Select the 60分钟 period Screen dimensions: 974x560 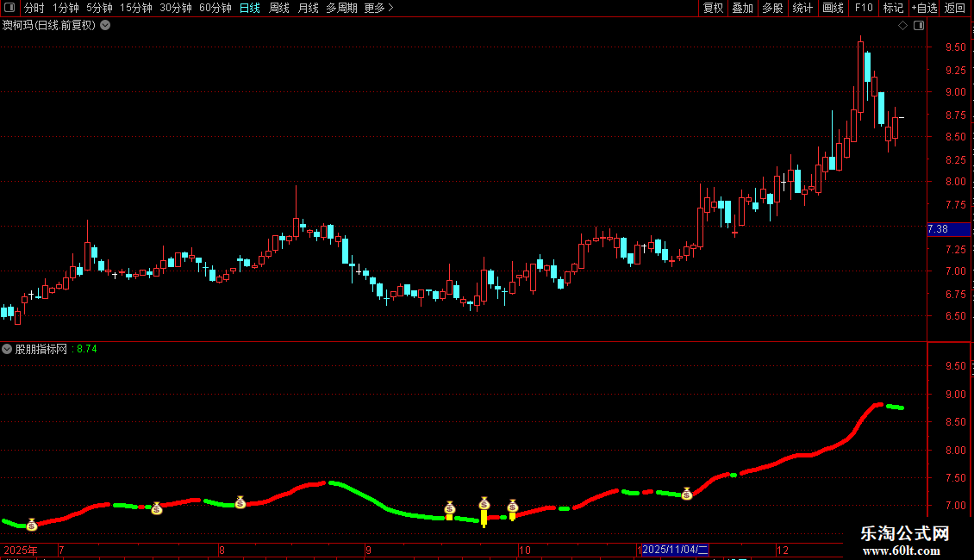(x=215, y=8)
